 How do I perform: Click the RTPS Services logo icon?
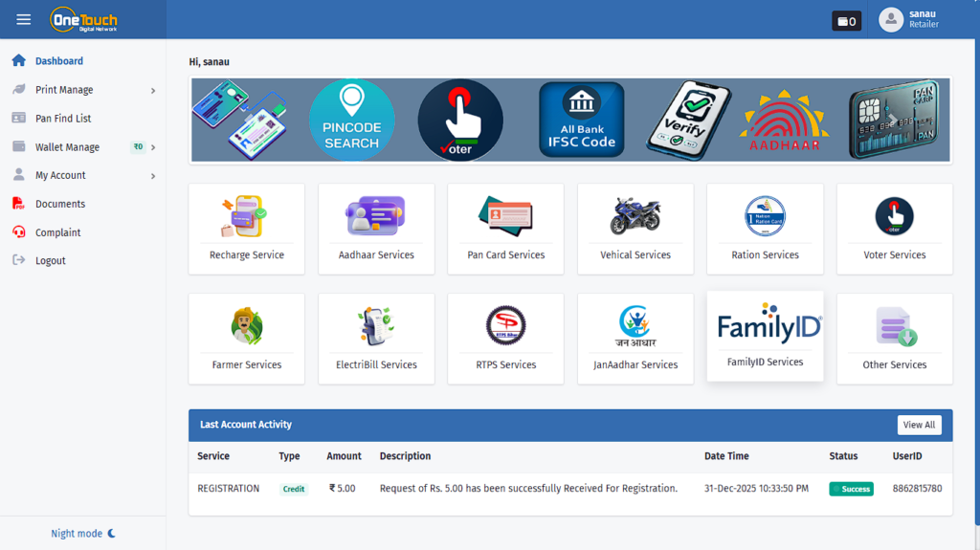click(505, 326)
